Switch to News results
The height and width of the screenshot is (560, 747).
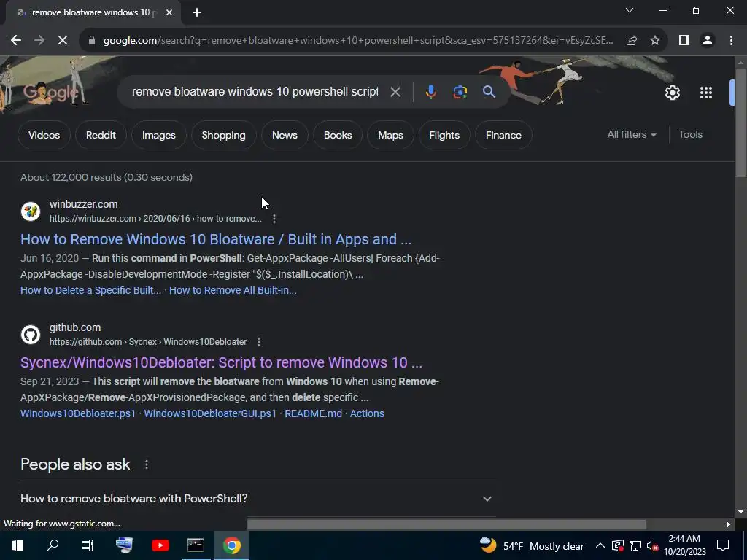[285, 135]
